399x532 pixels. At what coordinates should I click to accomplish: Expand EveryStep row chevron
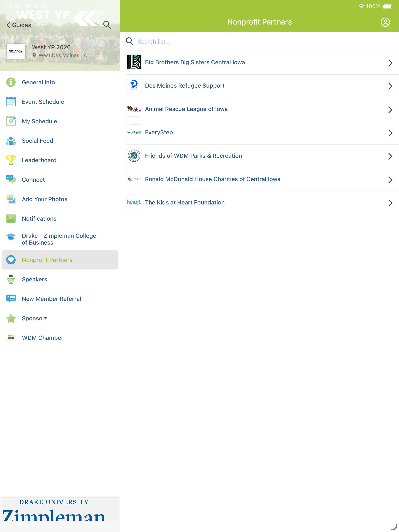pyautogui.click(x=390, y=133)
